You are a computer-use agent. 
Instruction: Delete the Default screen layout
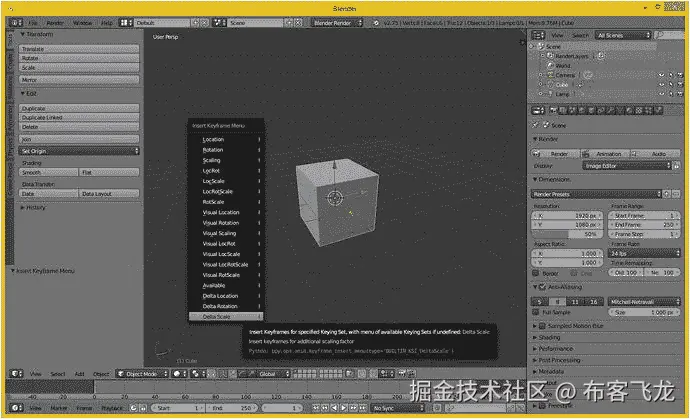(205, 22)
